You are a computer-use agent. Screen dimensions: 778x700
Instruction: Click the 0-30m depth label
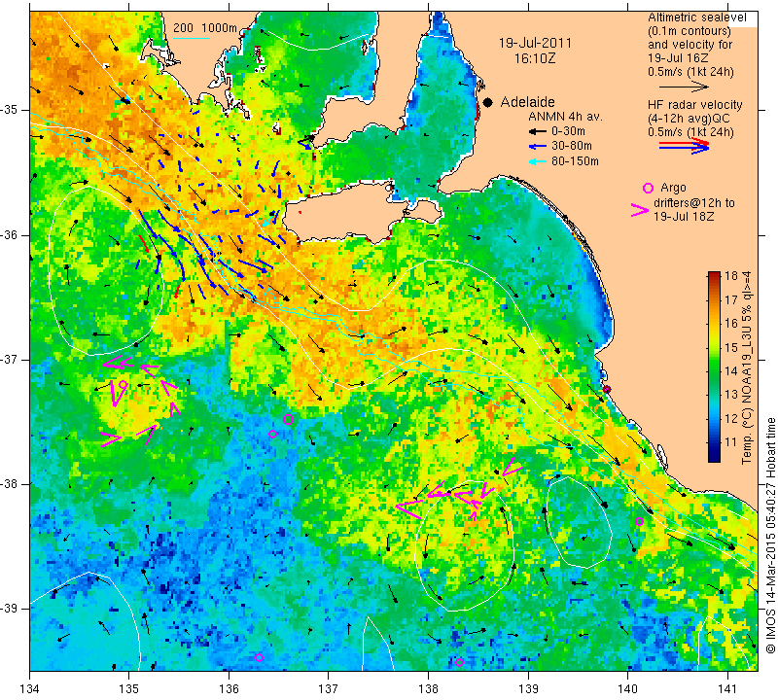tap(568, 131)
